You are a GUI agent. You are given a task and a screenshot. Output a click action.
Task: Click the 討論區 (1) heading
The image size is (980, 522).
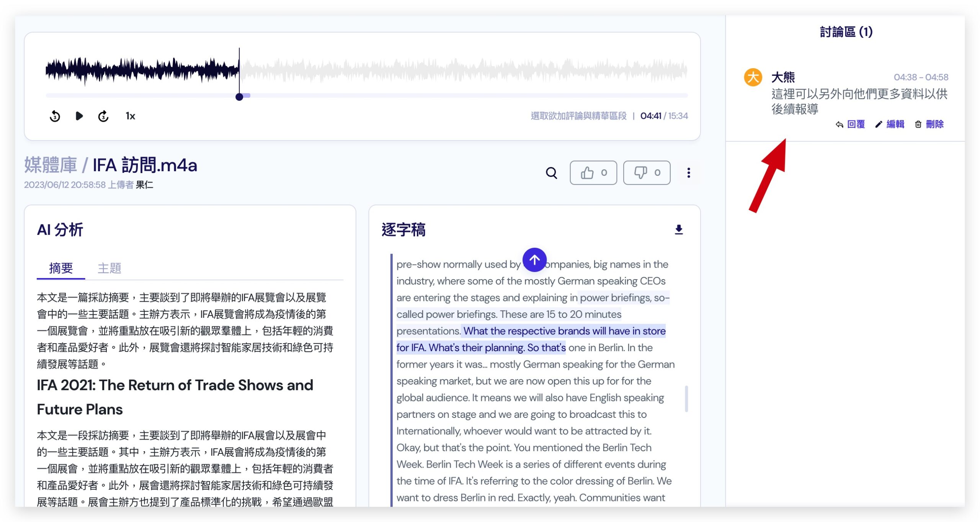coord(846,32)
